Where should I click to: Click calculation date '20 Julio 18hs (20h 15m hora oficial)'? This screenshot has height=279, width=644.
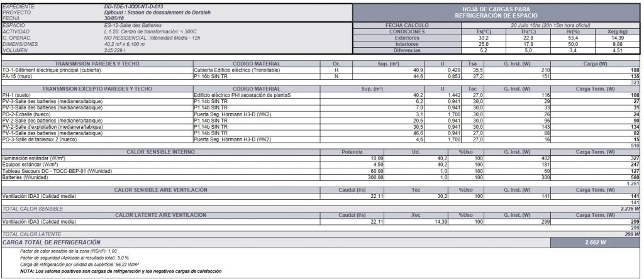pyautogui.click(x=550, y=25)
